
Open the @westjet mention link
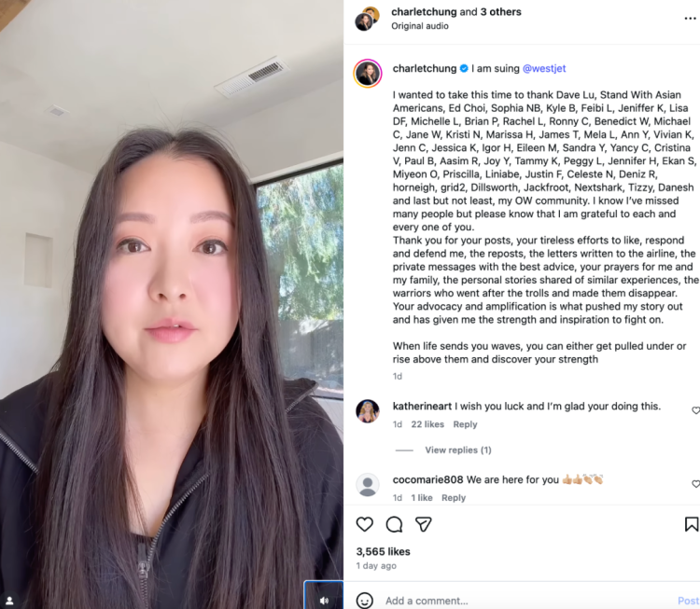tap(544, 68)
